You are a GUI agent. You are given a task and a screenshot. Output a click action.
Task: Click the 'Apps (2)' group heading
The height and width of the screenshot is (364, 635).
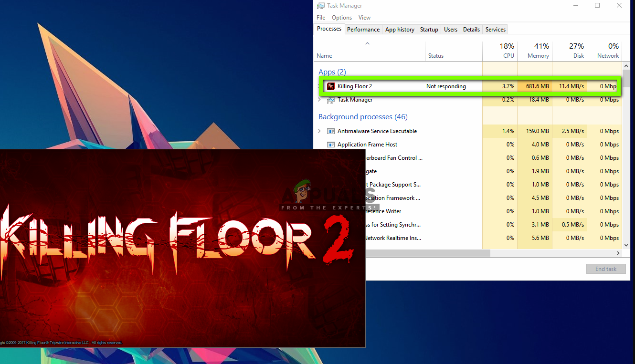pyautogui.click(x=332, y=72)
